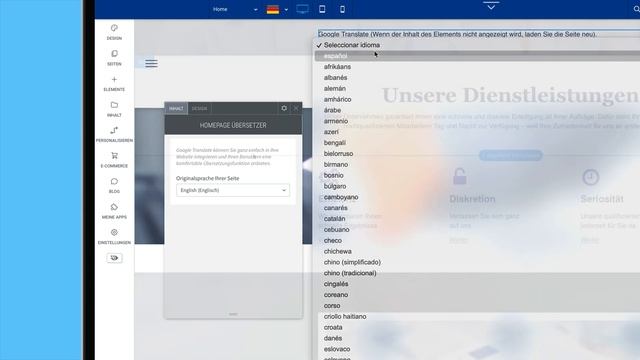This screenshot has width=640, height=360.
Task: Select 'alemán' from language list
Action: [x=335, y=89]
